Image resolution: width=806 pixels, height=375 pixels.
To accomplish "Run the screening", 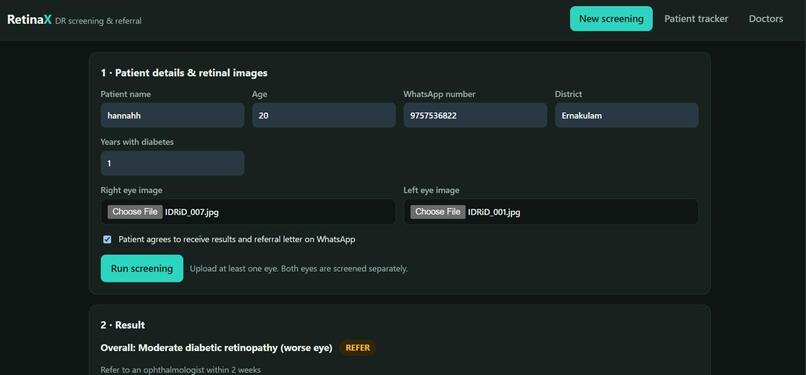I will tap(142, 268).
